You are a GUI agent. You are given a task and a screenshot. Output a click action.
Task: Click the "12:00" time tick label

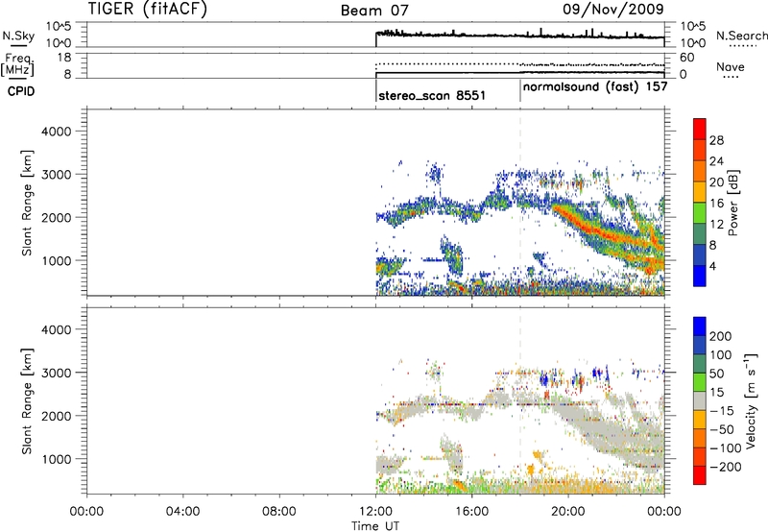tap(375, 512)
